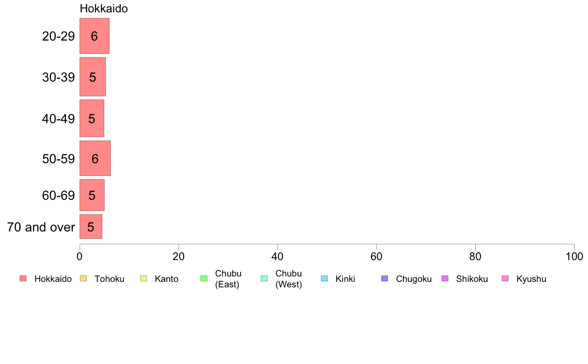Select the Chubu (West) teal legend swatch
Screen dimensions: 588x364
(264, 278)
